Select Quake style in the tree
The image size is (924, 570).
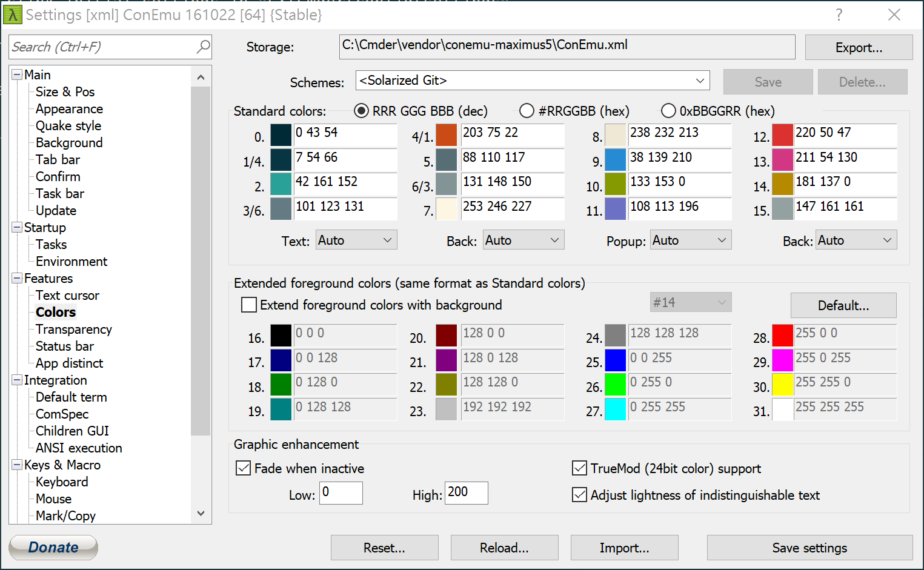point(68,125)
